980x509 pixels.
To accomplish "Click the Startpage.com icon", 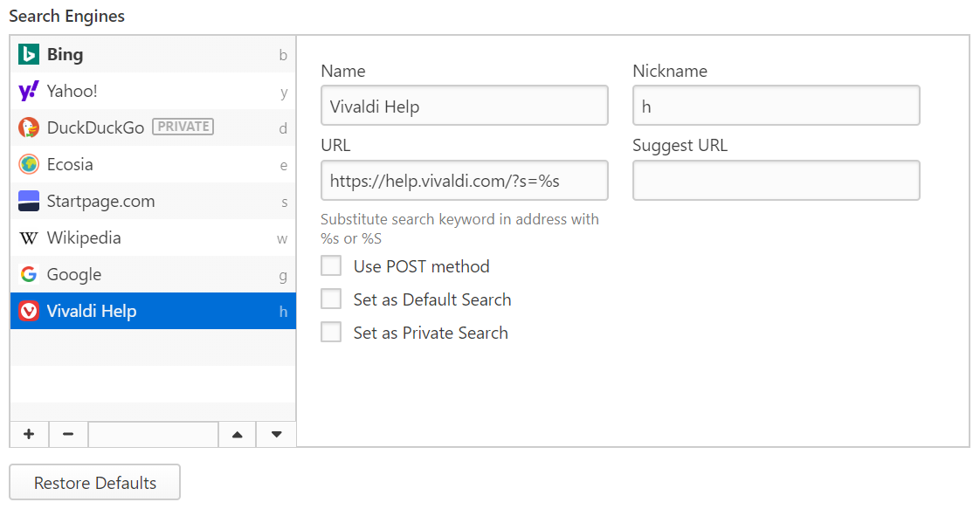I will (x=29, y=201).
